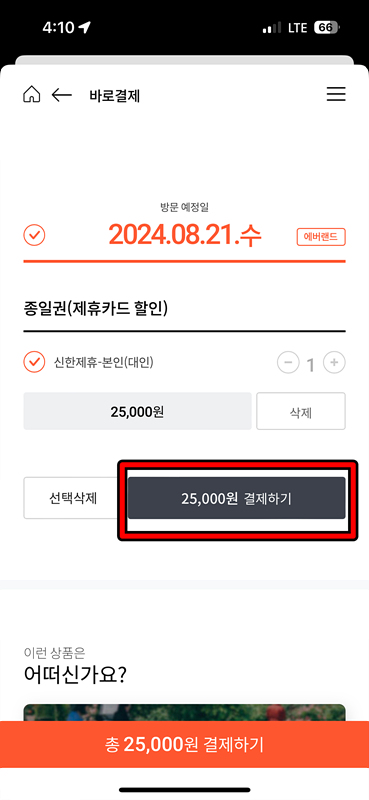Image resolution: width=369 pixels, height=800 pixels.
Task: Select the visit date 2024.08.21.수
Action: coord(185,235)
